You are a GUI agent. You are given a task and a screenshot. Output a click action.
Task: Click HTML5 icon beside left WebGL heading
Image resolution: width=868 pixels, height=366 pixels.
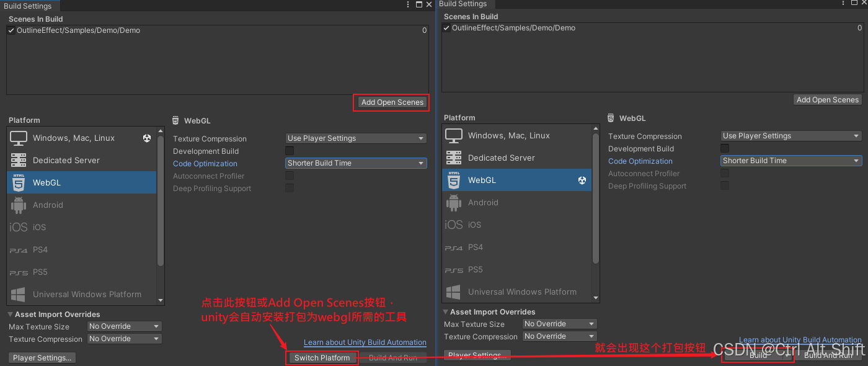click(176, 120)
